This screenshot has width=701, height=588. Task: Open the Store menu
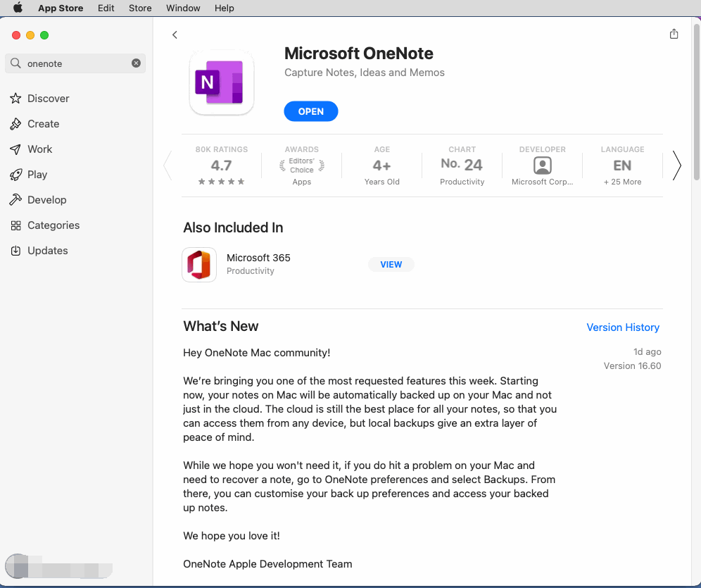140,8
